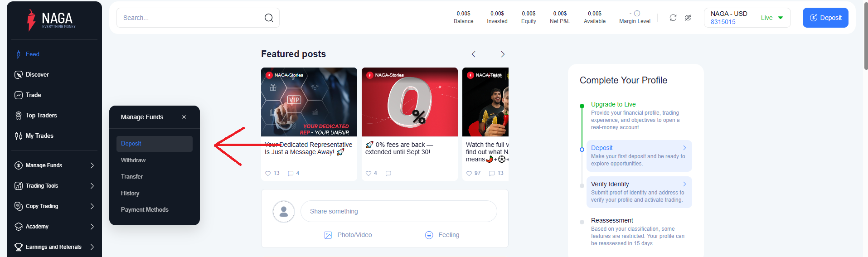868x257 pixels.
Task: Click the Manage Funds dollar icon
Action: pyautogui.click(x=19, y=165)
